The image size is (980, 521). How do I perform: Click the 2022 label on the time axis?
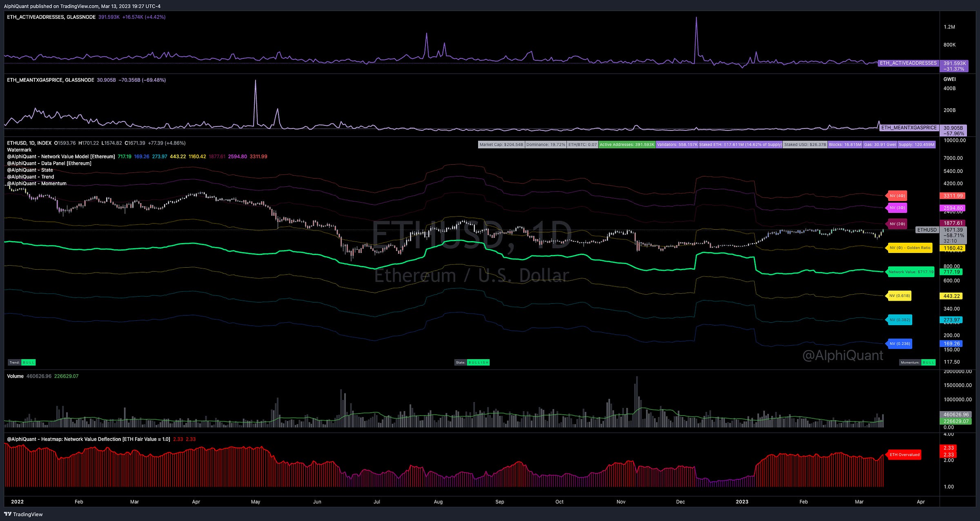pos(17,502)
